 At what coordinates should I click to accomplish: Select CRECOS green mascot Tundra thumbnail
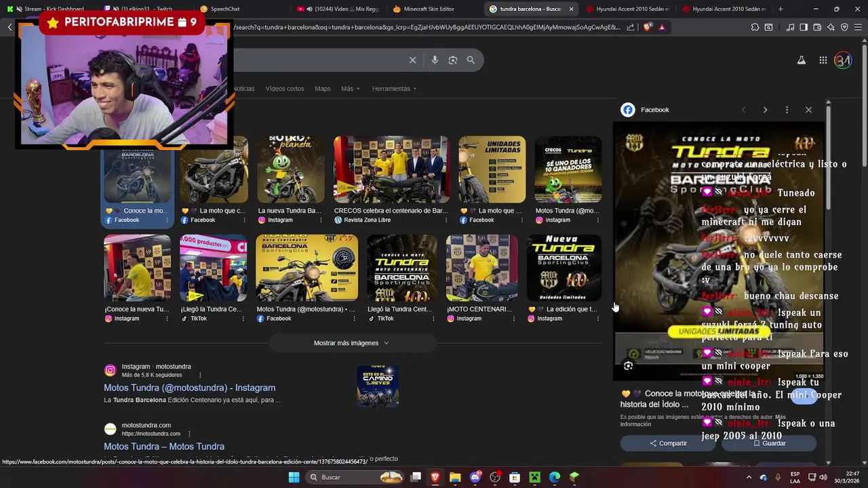pos(568,169)
